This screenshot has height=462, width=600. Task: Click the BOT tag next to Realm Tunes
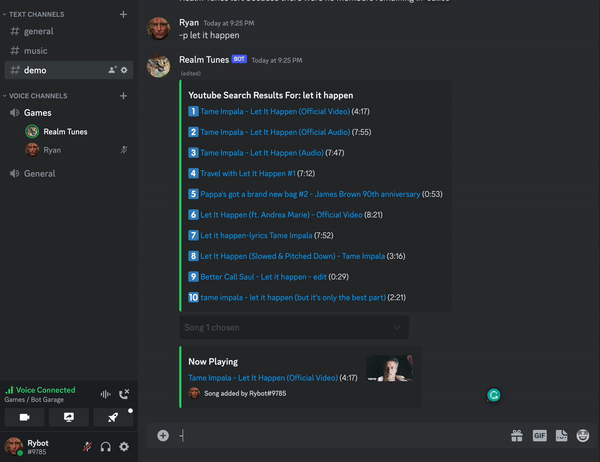pyautogui.click(x=239, y=59)
